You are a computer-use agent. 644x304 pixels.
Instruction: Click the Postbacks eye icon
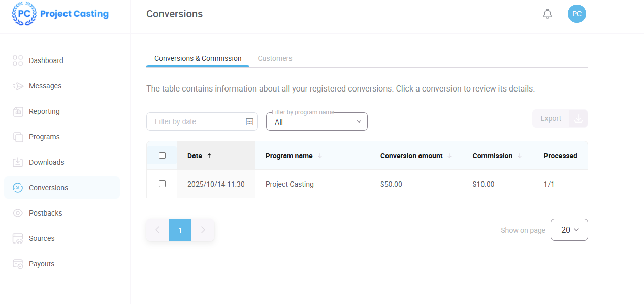[18, 213]
